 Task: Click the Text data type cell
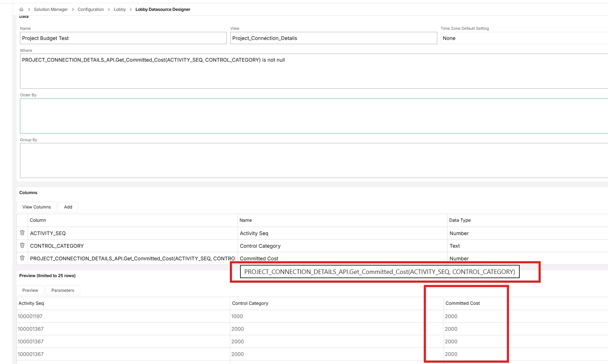coord(528,246)
